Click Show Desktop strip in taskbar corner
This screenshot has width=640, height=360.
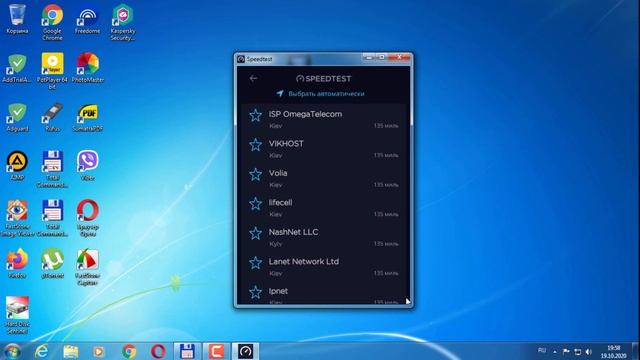point(636,351)
